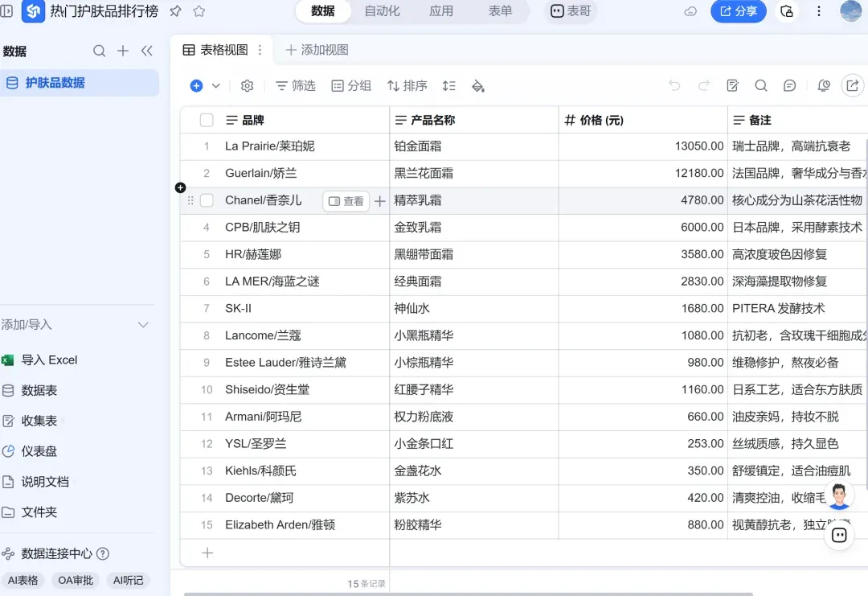Open the three-dot more menu at top right
Screen dimensions: 868x596
pyautogui.click(x=819, y=11)
